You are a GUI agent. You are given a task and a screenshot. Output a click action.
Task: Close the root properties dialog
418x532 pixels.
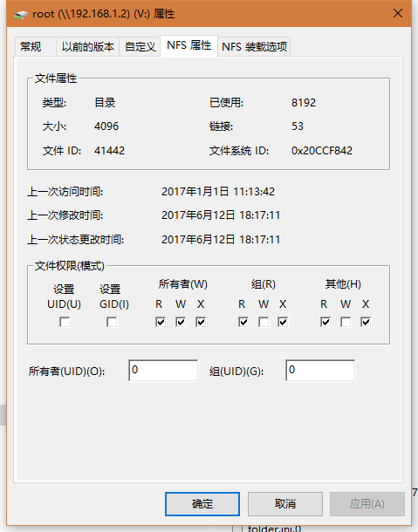point(398,13)
